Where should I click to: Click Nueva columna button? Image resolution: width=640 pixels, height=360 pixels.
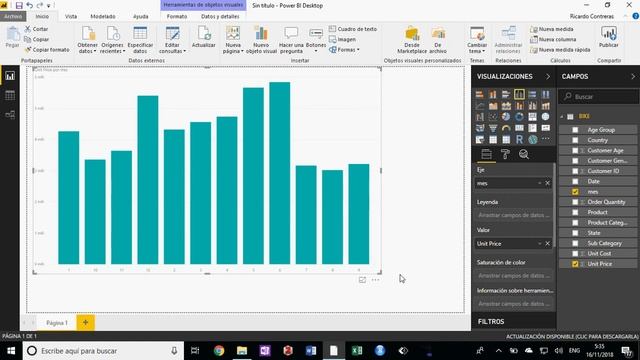click(553, 40)
